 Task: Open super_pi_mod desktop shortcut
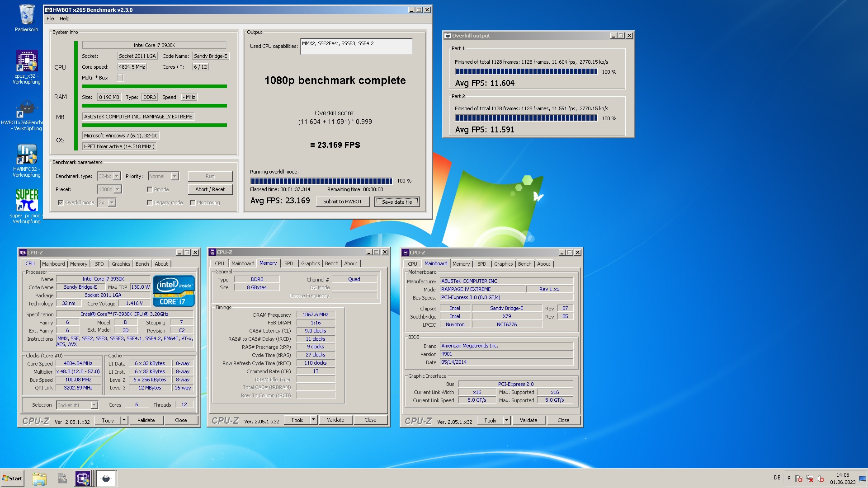pyautogui.click(x=27, y=206)
